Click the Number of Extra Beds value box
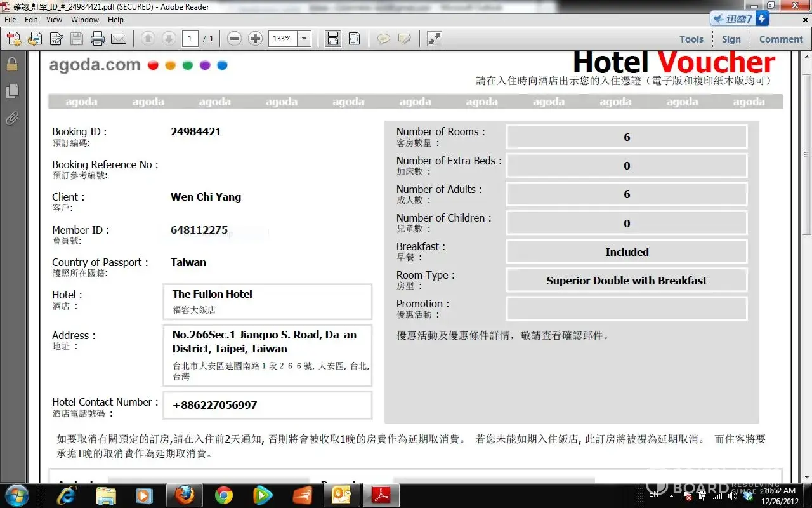This screenshot has width=812, height=508. coord(627,166)
